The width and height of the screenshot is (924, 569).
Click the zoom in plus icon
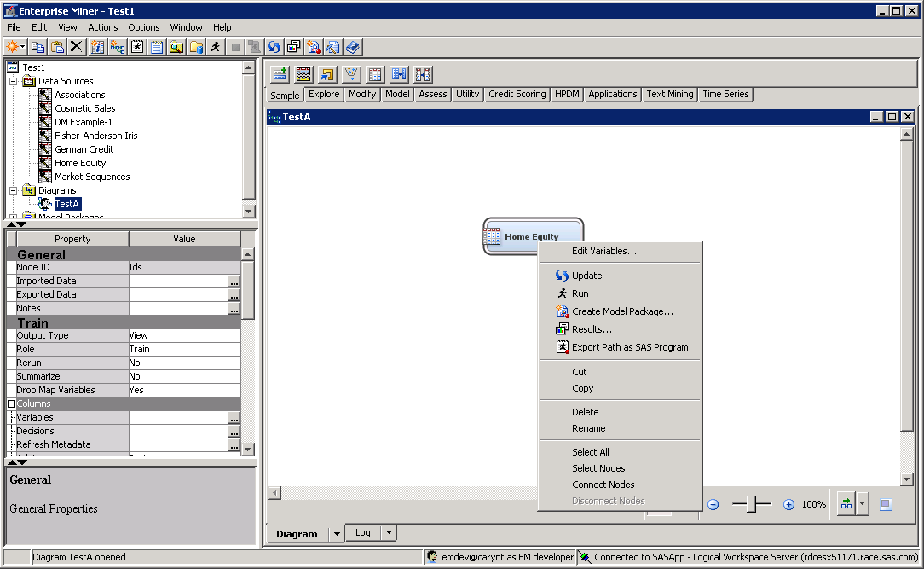(x=788, y=504)
